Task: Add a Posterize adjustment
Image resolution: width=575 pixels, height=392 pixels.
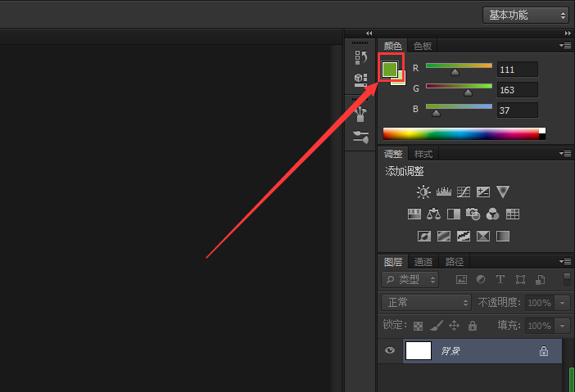Action: [444, 237]
